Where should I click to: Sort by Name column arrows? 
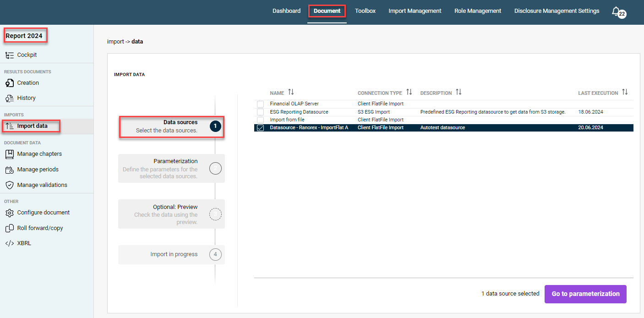291,92
